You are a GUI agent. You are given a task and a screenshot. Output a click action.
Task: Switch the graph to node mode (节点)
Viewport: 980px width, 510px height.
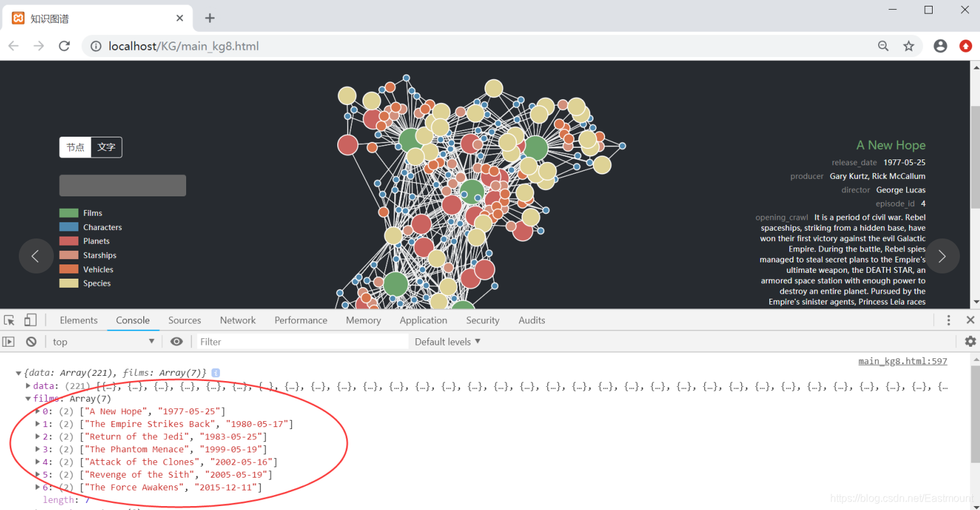tap(75, 147)
